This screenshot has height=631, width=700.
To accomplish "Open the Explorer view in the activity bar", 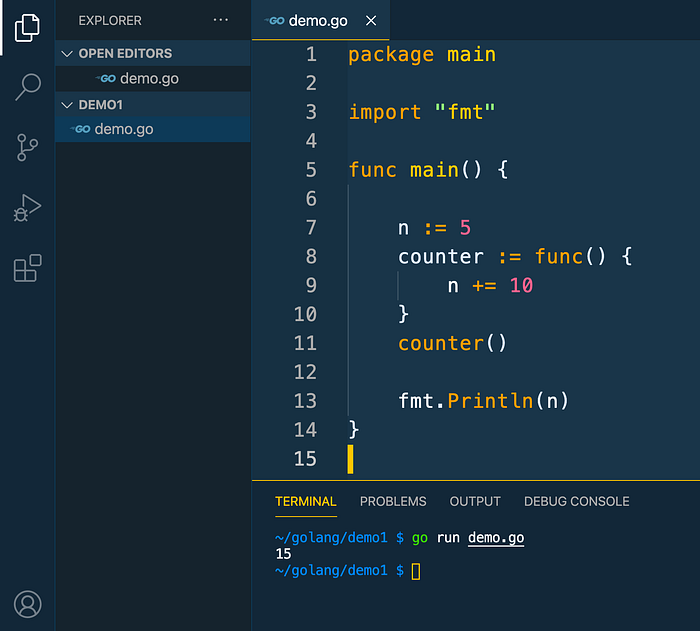I will [27, 28].
